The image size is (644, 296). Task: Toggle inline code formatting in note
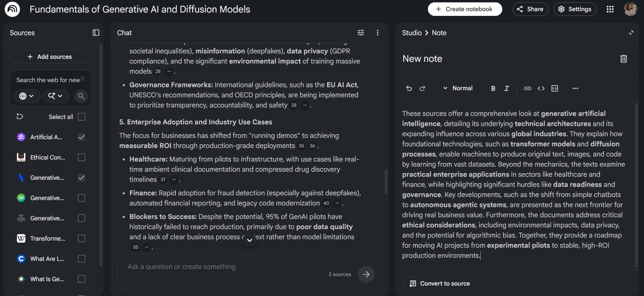(541, 88)
